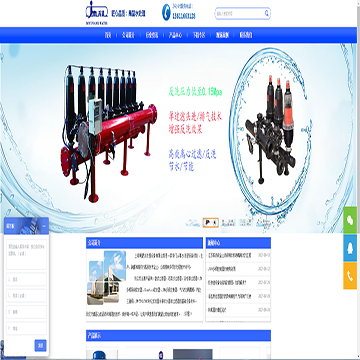Click the magnifier icon in the search box
The width and height of the screenshot is (360, 360).
click(267, 13)
